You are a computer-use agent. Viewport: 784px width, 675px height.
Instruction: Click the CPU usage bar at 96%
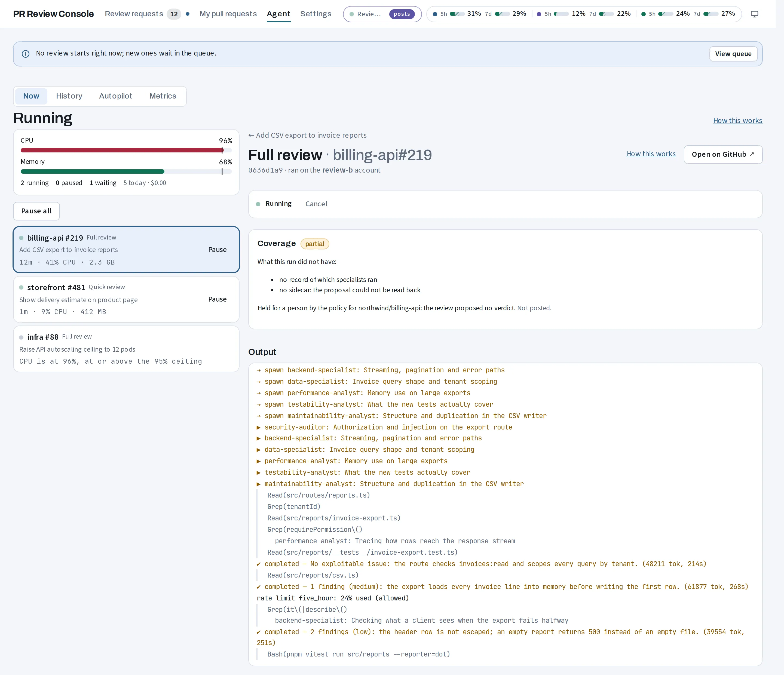coord(126,150)
